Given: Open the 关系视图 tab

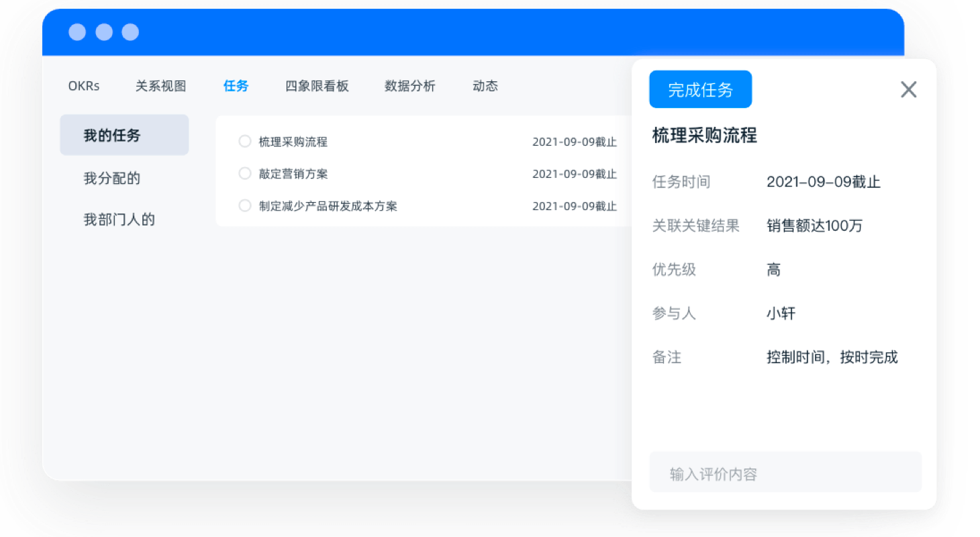Looking at the screenshot, I should coord(160,86).
